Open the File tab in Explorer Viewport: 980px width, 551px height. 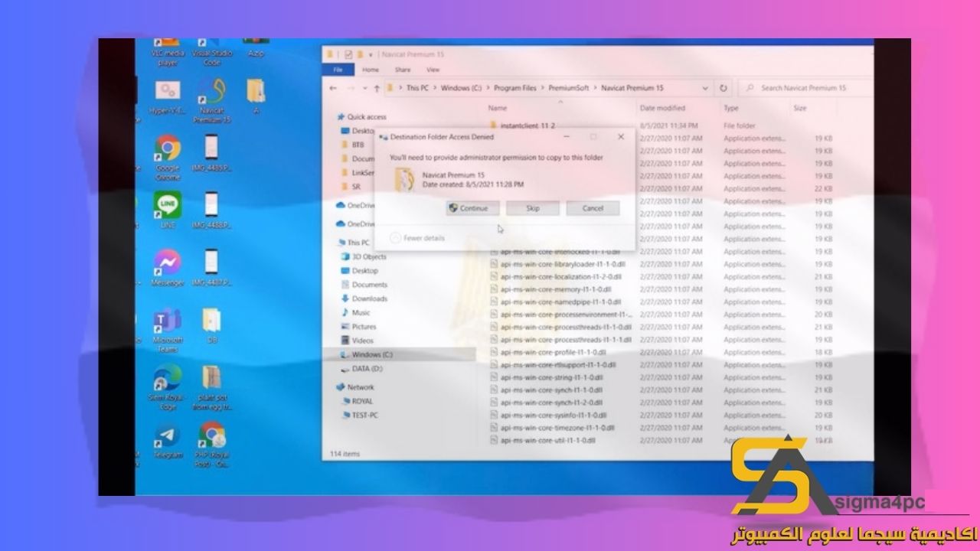tap(338, 70)
